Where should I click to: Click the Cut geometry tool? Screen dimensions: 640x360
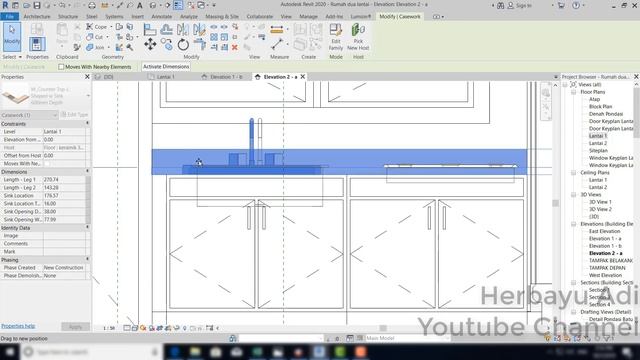pos(94,37)
